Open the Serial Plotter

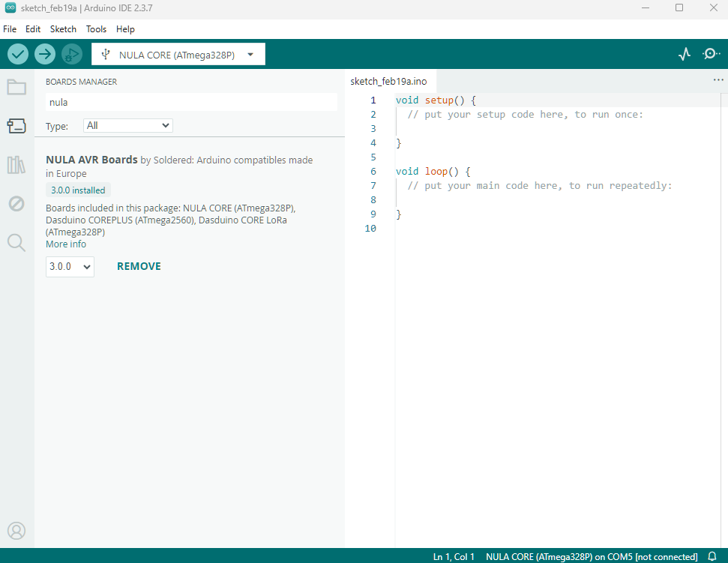click(685, 54)
